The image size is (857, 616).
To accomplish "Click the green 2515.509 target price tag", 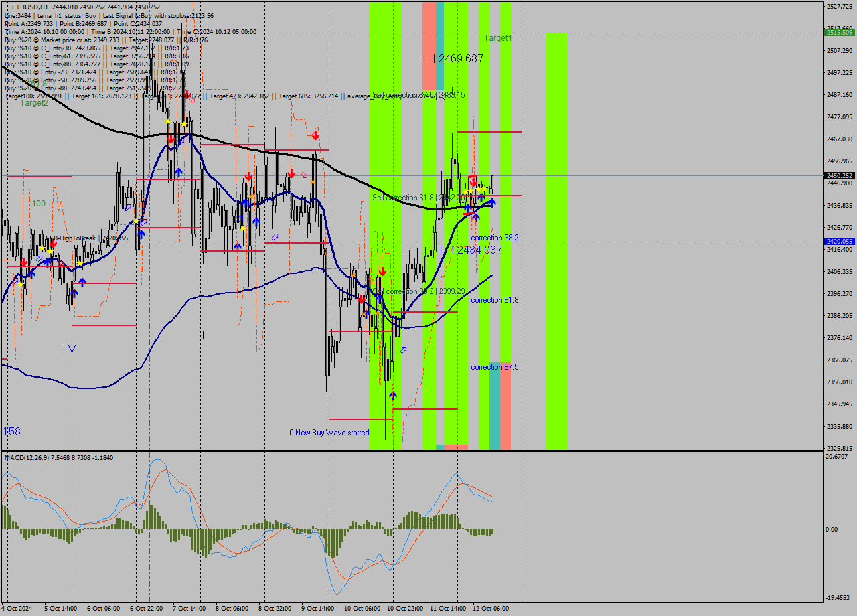I will point(840,32).
